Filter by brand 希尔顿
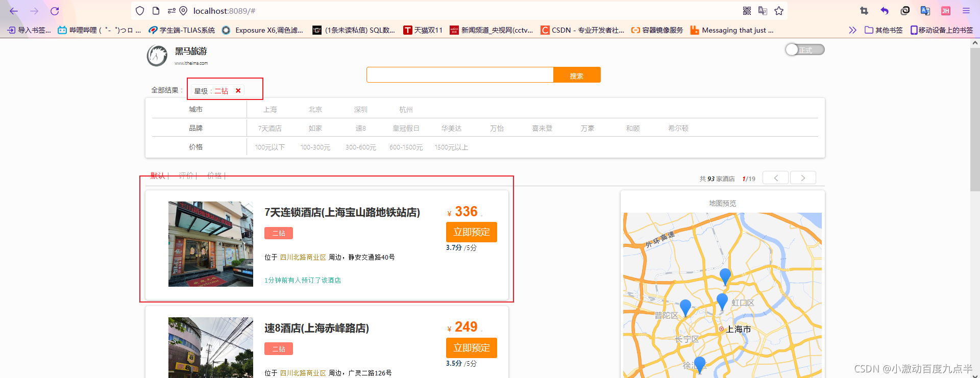Viewport: 980px width, 378px height. [x=678, y=129]
